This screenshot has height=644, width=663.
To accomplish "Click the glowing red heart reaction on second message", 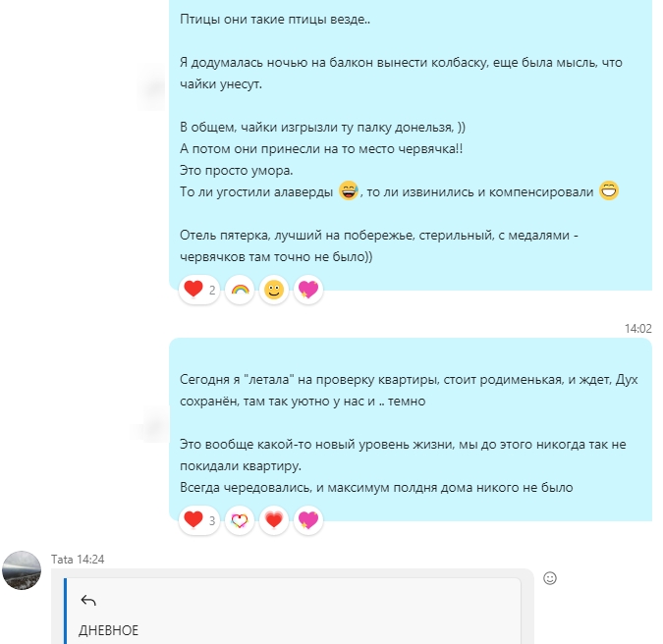I will 274,520.
